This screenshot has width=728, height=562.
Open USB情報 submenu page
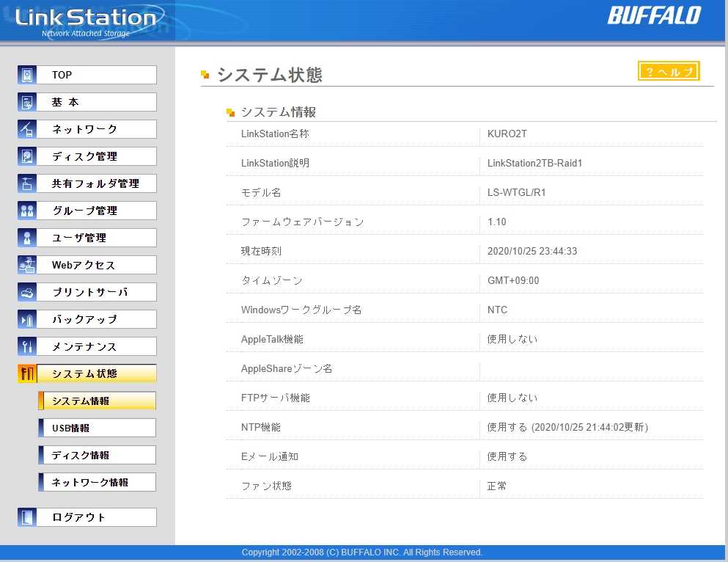pos(97,428)
